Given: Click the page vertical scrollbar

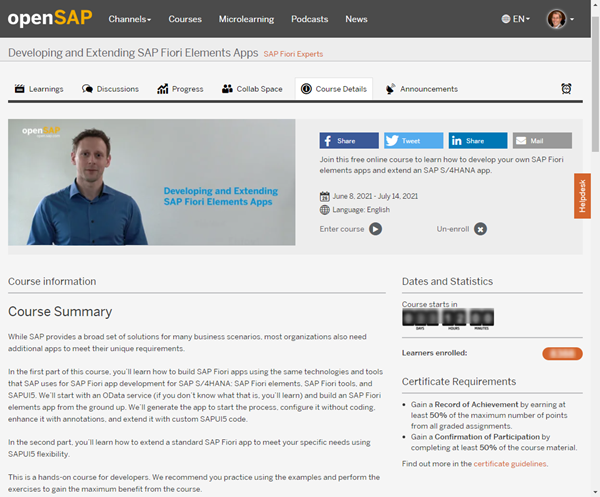Looking at the screenshot, I should 595,250.
